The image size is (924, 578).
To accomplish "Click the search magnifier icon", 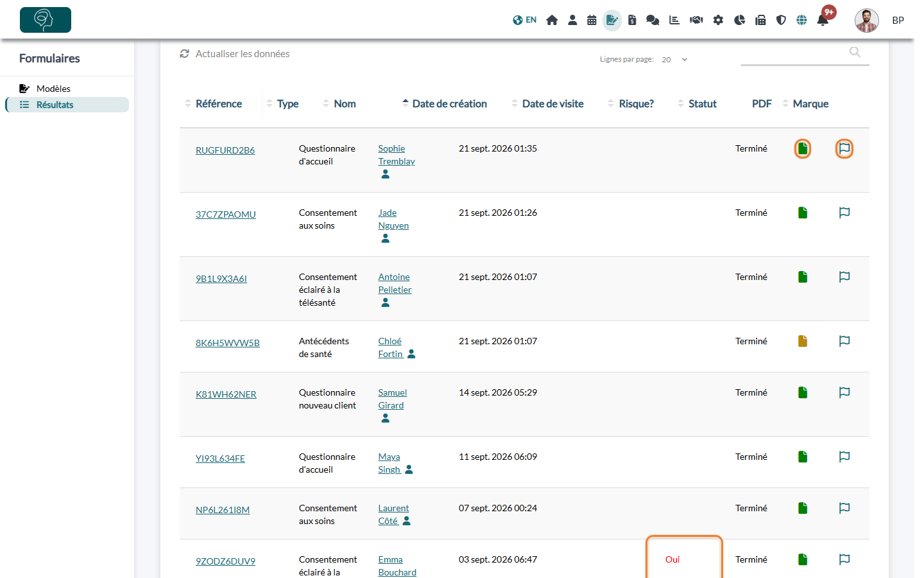I will pyautogui.click(x=855, y=52).
